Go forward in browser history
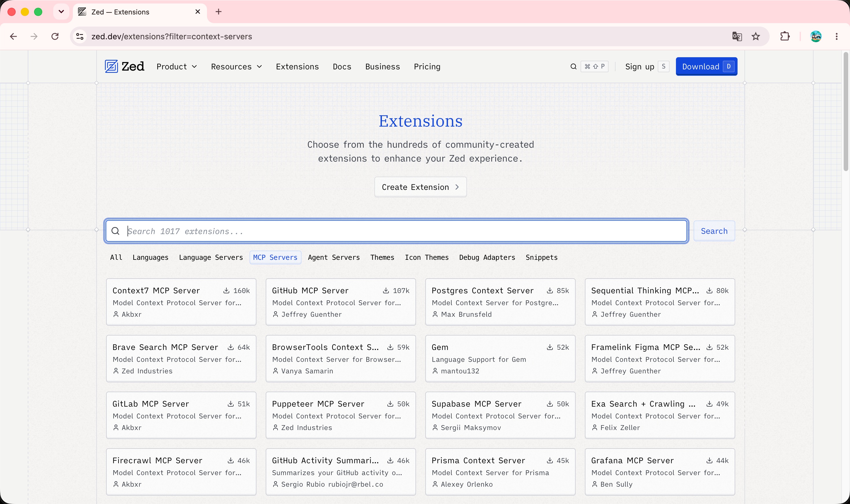Image resolution: width=850 pixels, height=504 pixels. (34, 36)
